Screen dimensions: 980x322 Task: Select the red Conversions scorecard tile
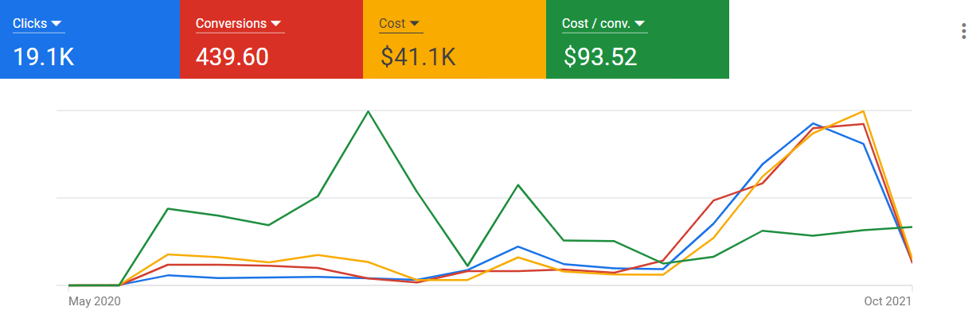click(x=271, y=39)
